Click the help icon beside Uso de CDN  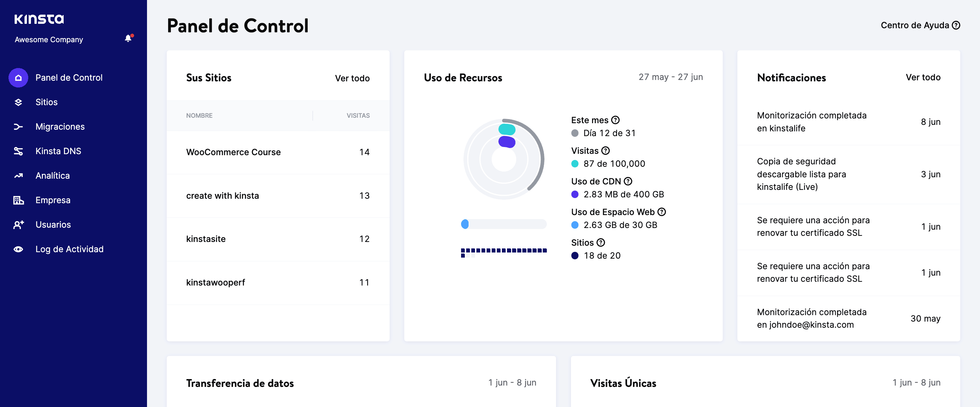(628, 181)
